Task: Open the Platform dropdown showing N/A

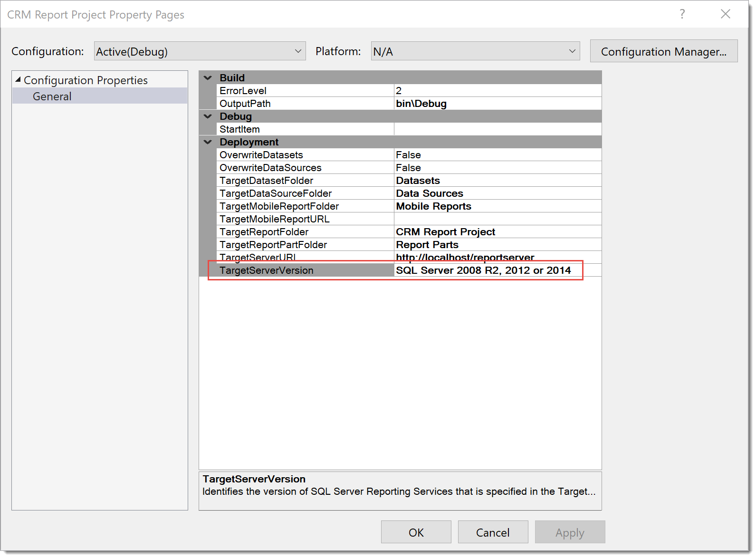Action: pos(475,51)
